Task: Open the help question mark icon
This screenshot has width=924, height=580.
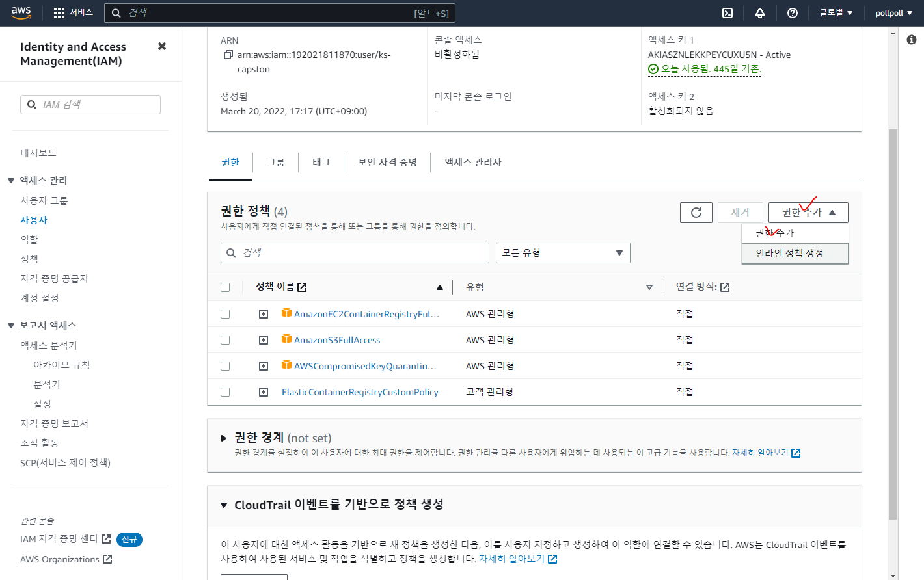Action: (x=793, y=13)
